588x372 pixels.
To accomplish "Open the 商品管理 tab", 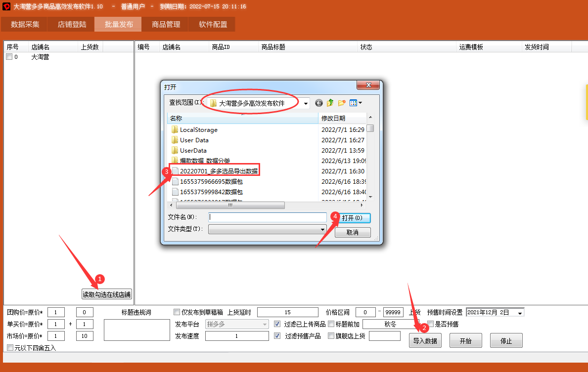I will (166, 24).
